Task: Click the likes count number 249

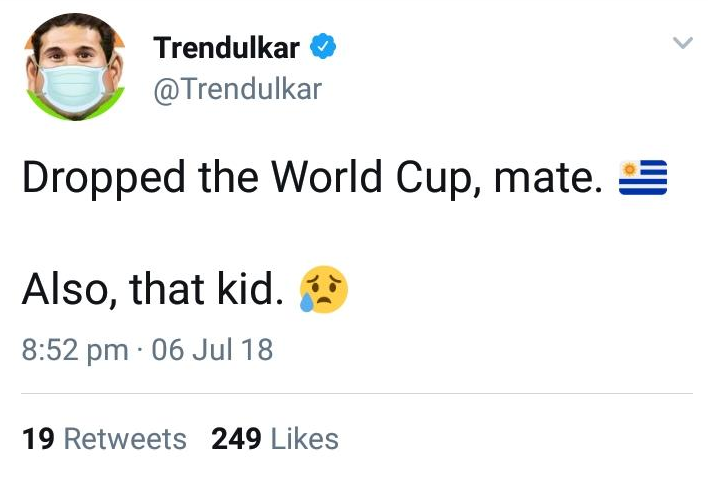Action: click(237, 438)
